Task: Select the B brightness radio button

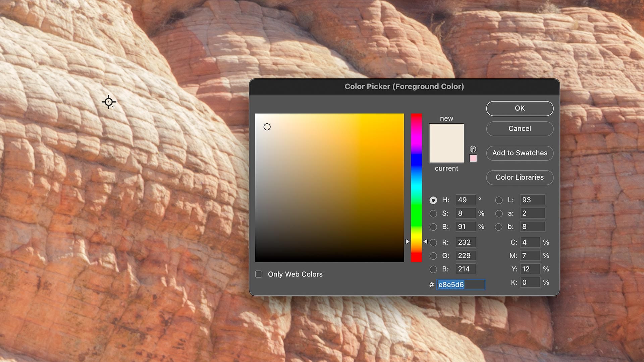Action: (433, 227)
